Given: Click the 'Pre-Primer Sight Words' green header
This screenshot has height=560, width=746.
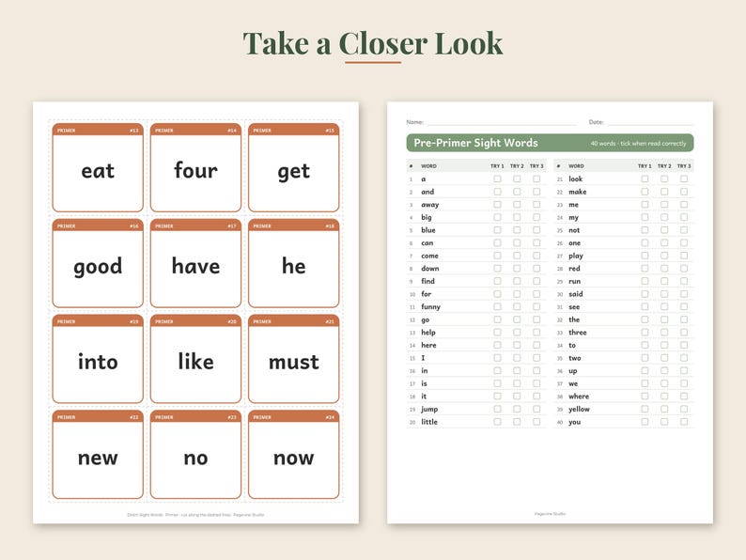Looking at the screenshot, I should coord(550,143).
